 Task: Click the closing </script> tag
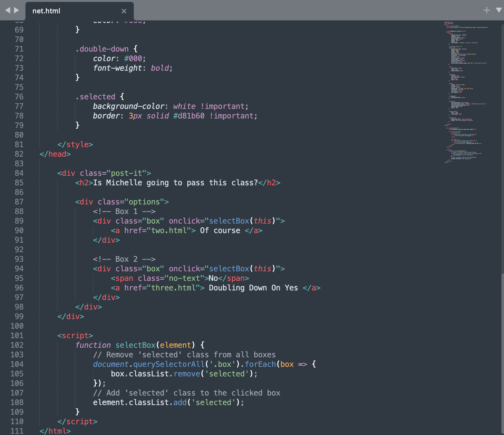point(77,422)
